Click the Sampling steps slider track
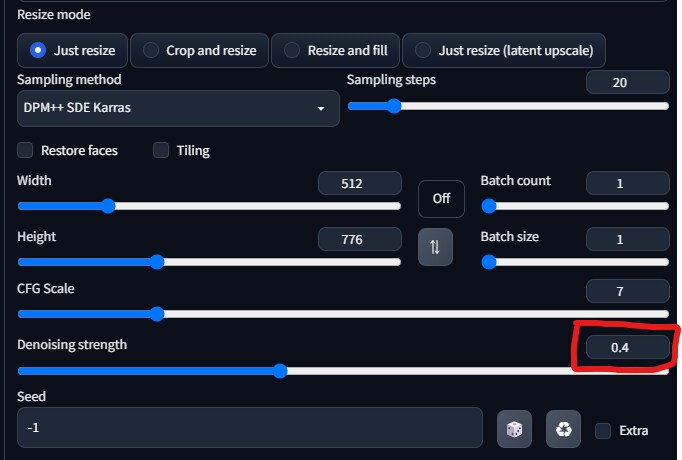This screenshot has height=460, width=682. [x=508, y=106]
